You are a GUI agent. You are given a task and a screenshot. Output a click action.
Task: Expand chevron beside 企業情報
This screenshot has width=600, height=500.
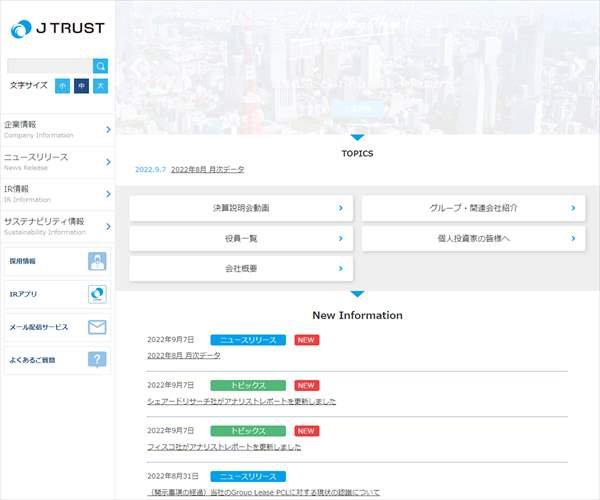[x=108, y=130]
